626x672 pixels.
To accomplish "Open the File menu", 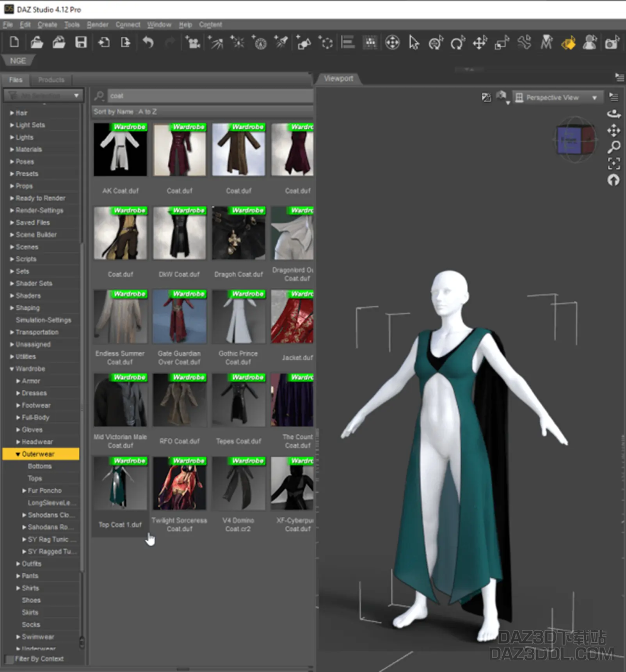I will click(7, 24).
